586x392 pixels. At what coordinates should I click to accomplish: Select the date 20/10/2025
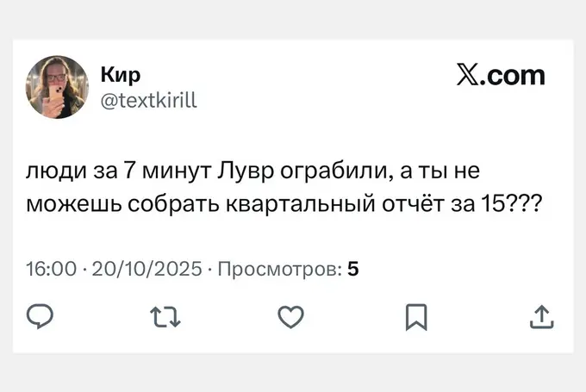point(145,270)
